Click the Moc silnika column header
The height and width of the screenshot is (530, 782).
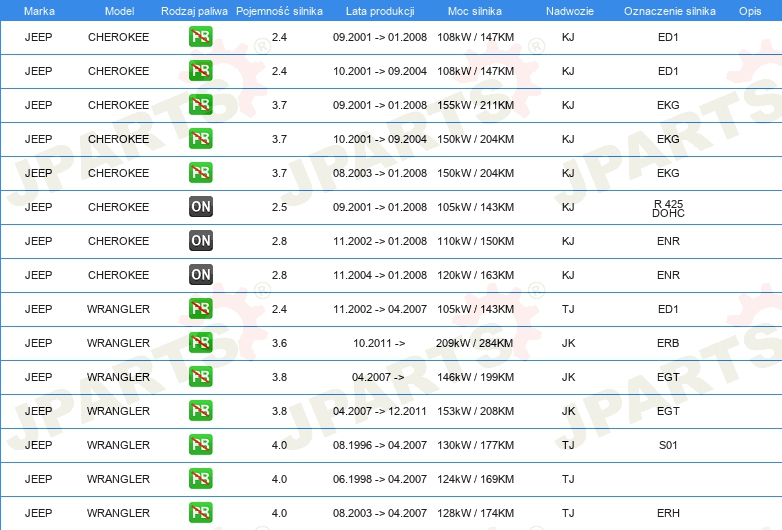476,10
